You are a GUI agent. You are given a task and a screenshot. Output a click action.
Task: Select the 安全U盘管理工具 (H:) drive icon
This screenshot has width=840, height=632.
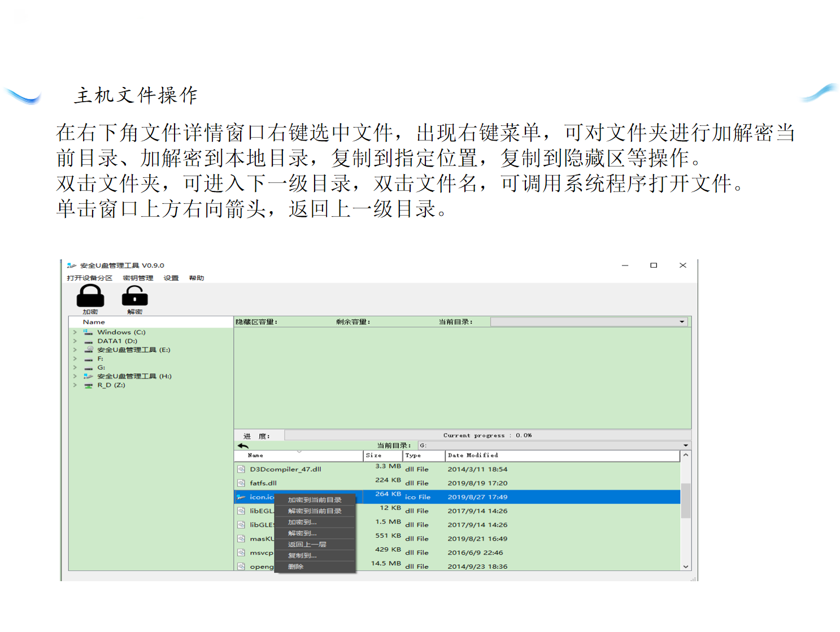coord(88,376)
